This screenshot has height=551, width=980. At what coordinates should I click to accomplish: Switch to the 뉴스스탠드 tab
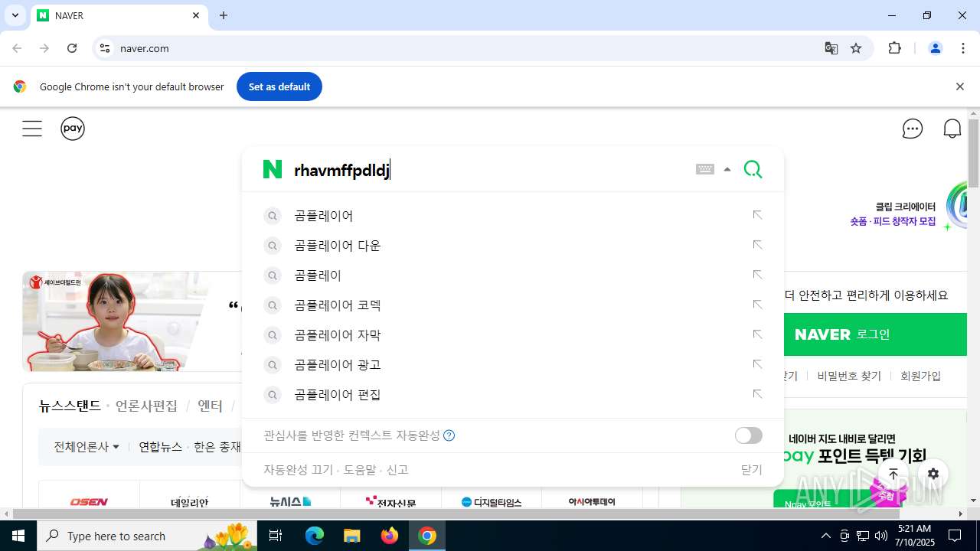pos(70,406)
